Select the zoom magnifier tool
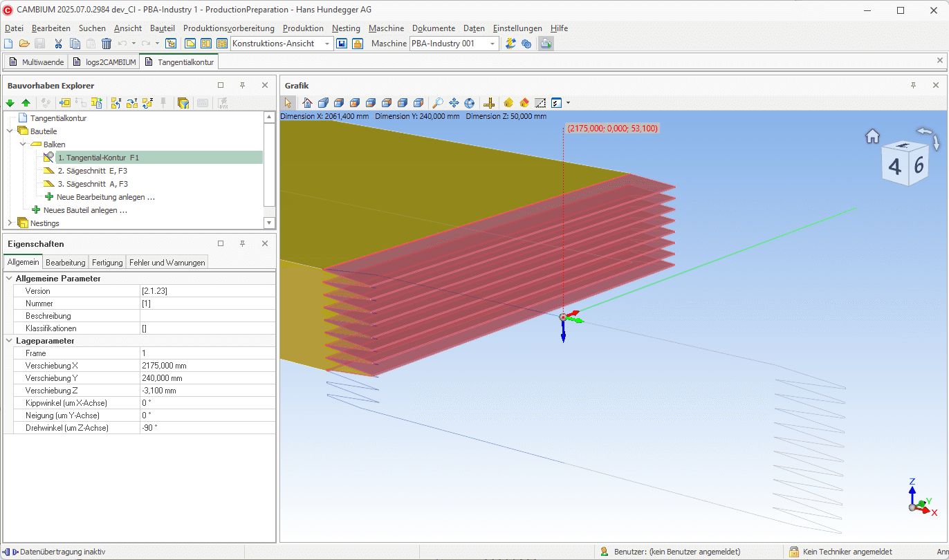949x560 pixels. (438, 103)
